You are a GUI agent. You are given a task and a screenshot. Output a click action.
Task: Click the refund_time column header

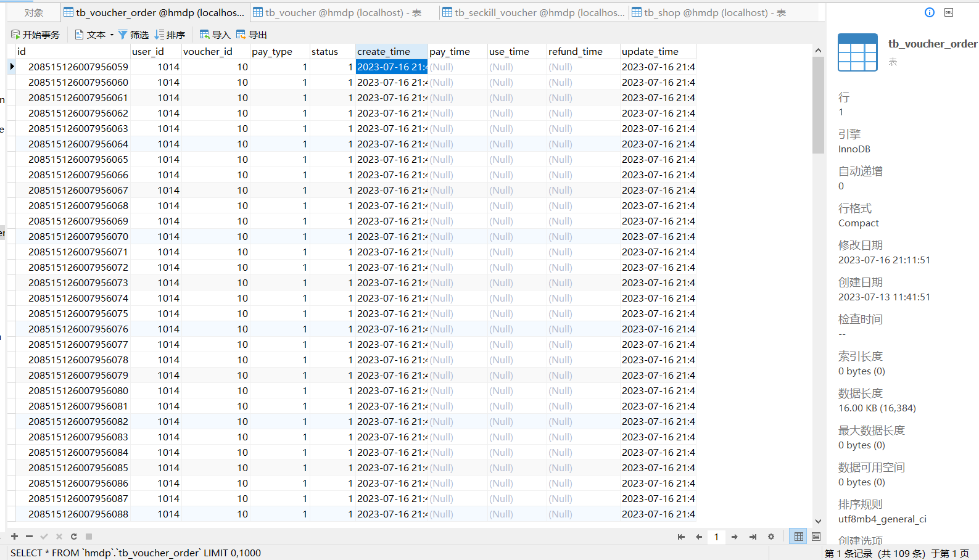[583, 51]
